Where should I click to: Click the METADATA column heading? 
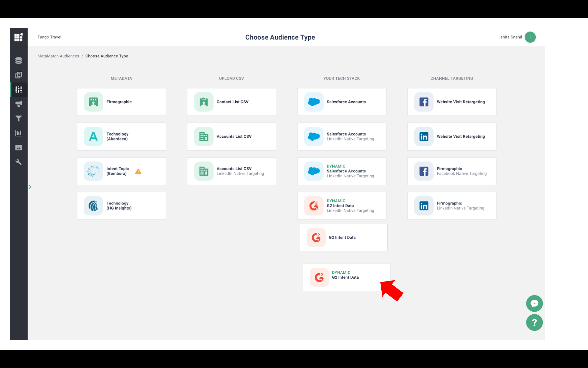point(121,78)
